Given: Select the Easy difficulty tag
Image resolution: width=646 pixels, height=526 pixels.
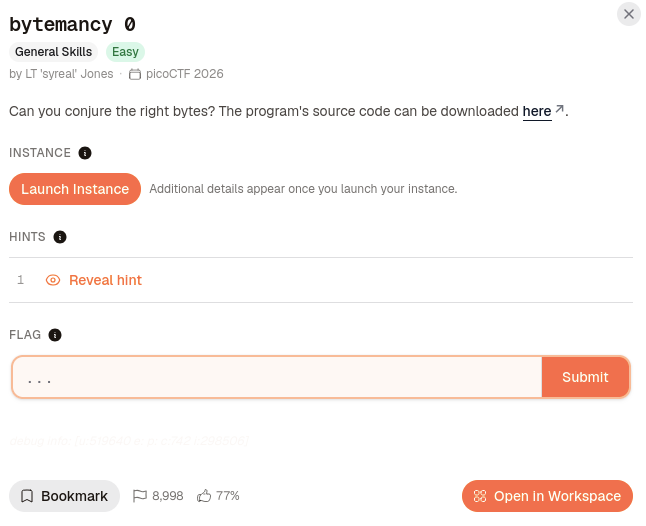Looking at the screenshot, I should tap(125, 52).
